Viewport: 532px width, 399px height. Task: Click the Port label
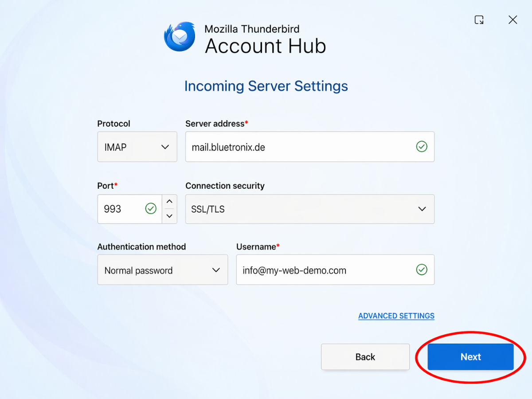point(107,186)
